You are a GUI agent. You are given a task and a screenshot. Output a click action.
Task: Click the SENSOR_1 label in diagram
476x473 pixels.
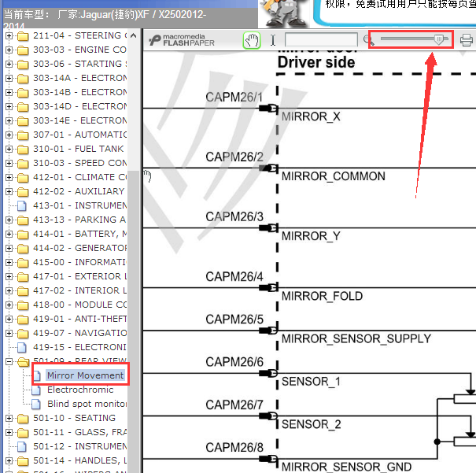click(311, 382)
